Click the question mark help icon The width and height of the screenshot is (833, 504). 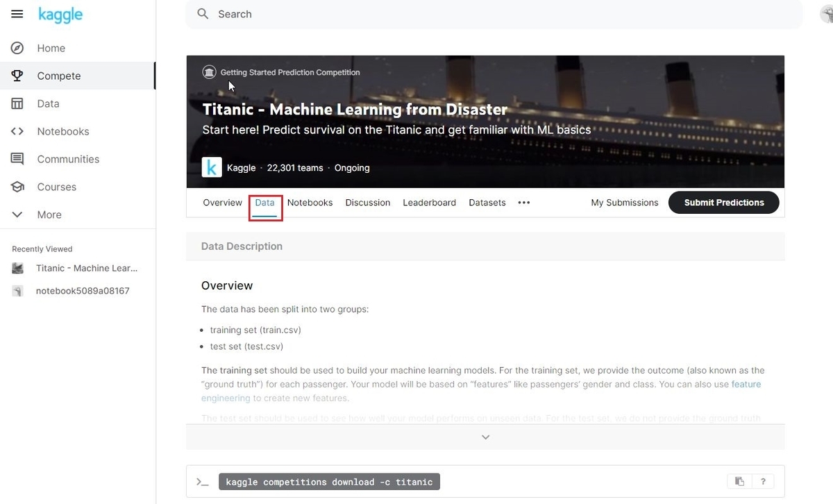(763, 482)
